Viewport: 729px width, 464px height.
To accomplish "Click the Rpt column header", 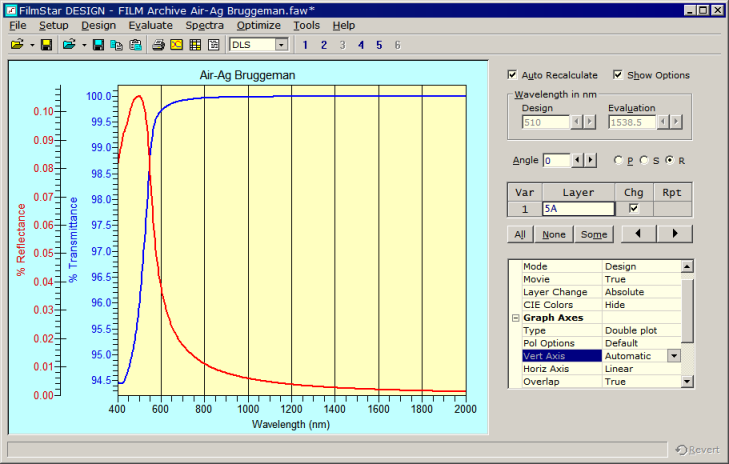I will click(672, 192).
